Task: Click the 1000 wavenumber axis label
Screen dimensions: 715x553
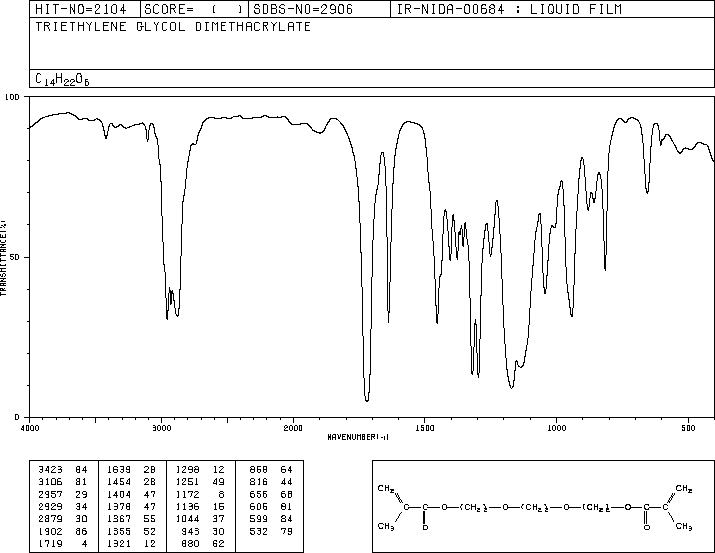Action: coord(556,428)
